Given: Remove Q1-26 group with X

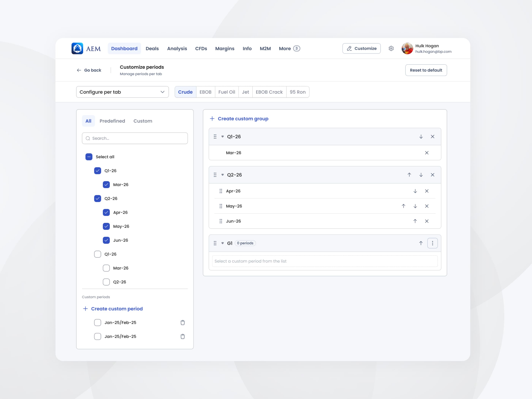Looking at the screenshot, I should pos(432,137).
